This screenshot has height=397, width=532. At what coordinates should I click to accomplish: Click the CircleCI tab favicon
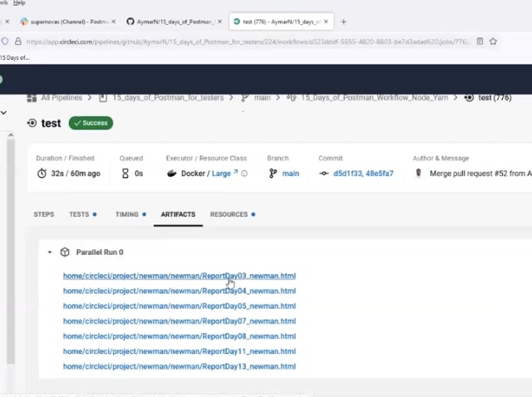[236, 22]
